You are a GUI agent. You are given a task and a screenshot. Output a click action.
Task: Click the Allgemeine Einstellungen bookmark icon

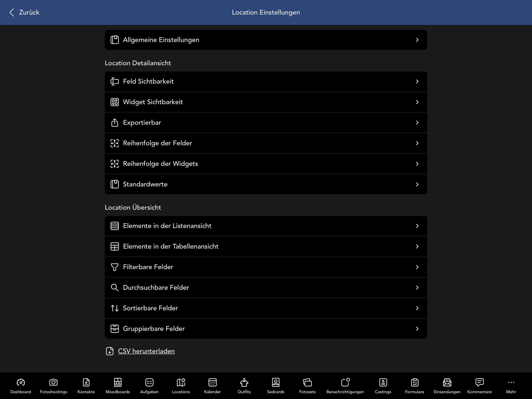coord(115,40)
